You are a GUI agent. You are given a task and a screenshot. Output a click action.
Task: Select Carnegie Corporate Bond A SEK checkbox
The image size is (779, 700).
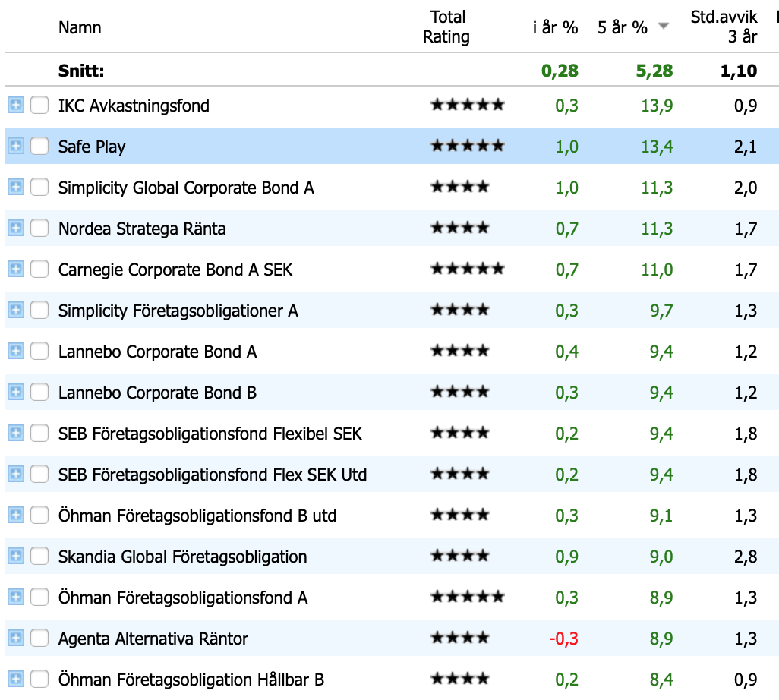39,270
